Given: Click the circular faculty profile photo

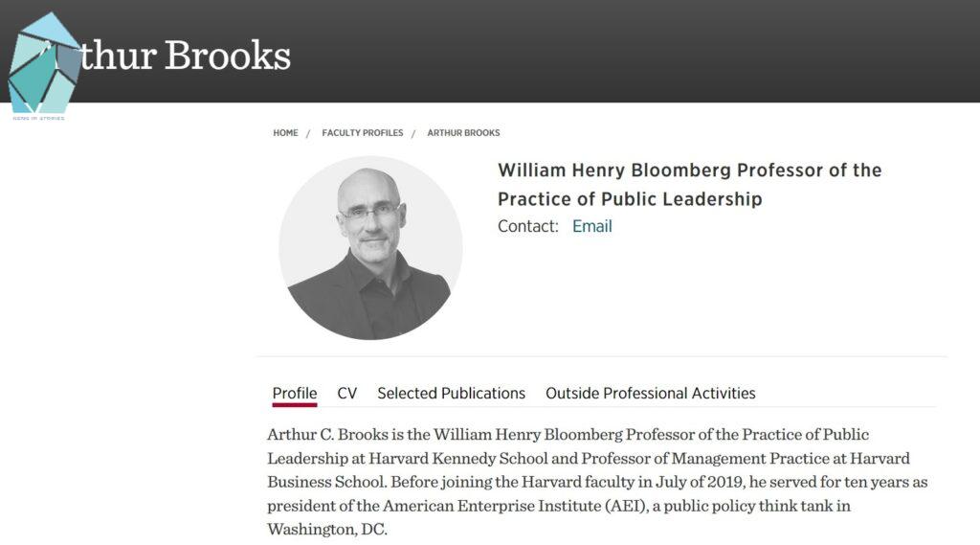Looking at the screenshot, I should pyautogui.click(x=370, y=248).
